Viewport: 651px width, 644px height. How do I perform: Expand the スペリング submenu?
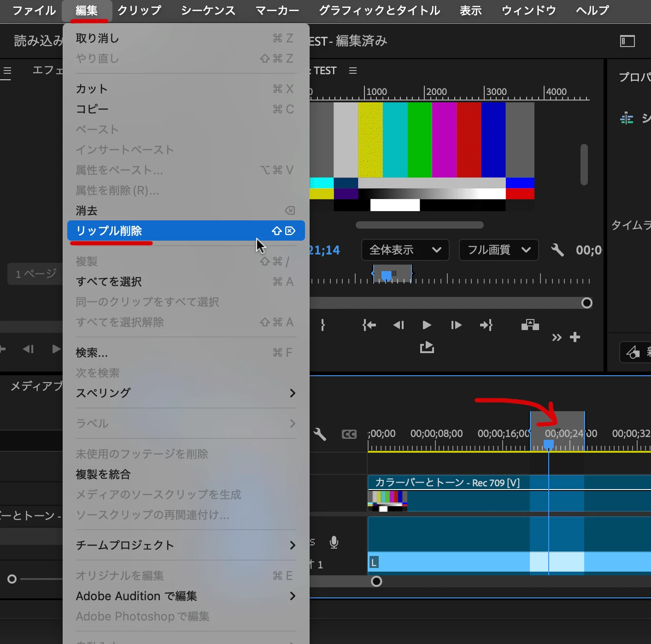pyautogui.click(x=186, y=393)
